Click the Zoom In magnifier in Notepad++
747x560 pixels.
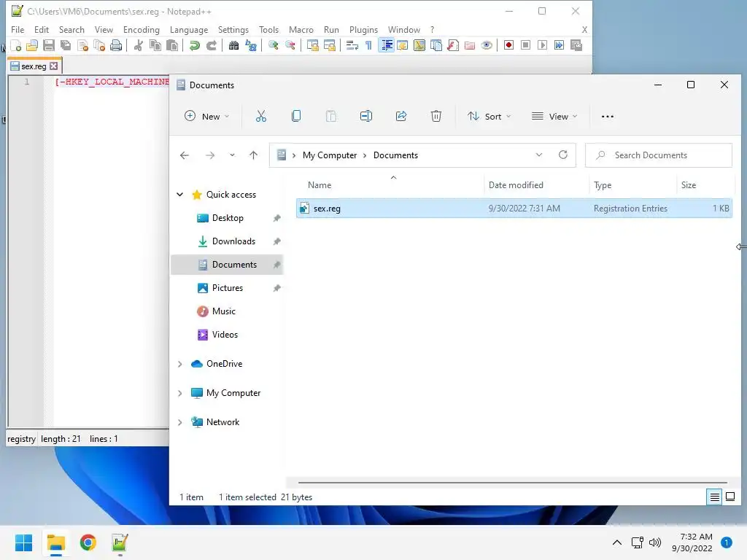pyautogui.click(x=274, y=45)
